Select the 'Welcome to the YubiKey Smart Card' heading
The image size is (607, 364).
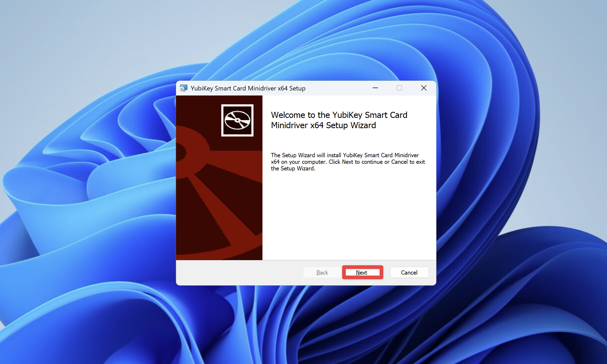pos(339,120)
